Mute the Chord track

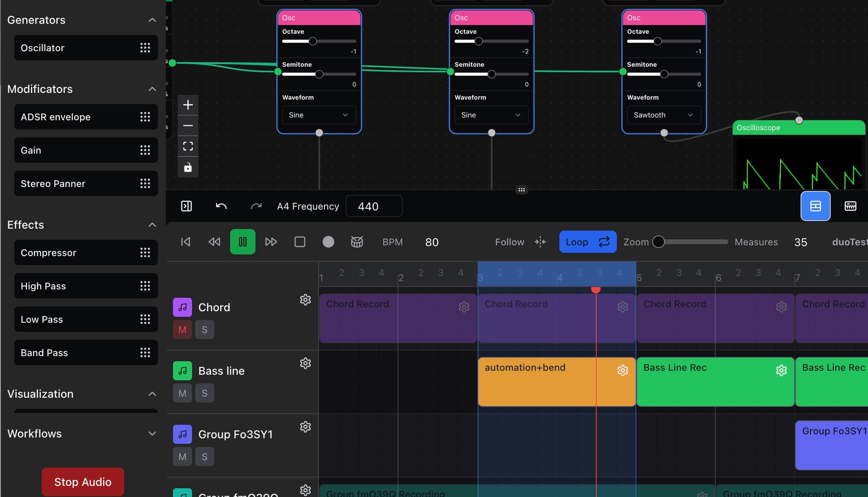pyautogui.click(x=182, y=329)
